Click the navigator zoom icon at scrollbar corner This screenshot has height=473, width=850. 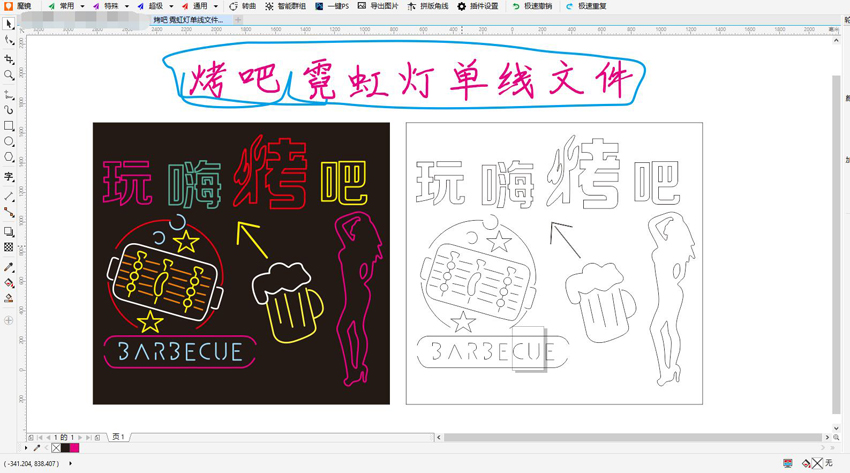coord(837,437)
